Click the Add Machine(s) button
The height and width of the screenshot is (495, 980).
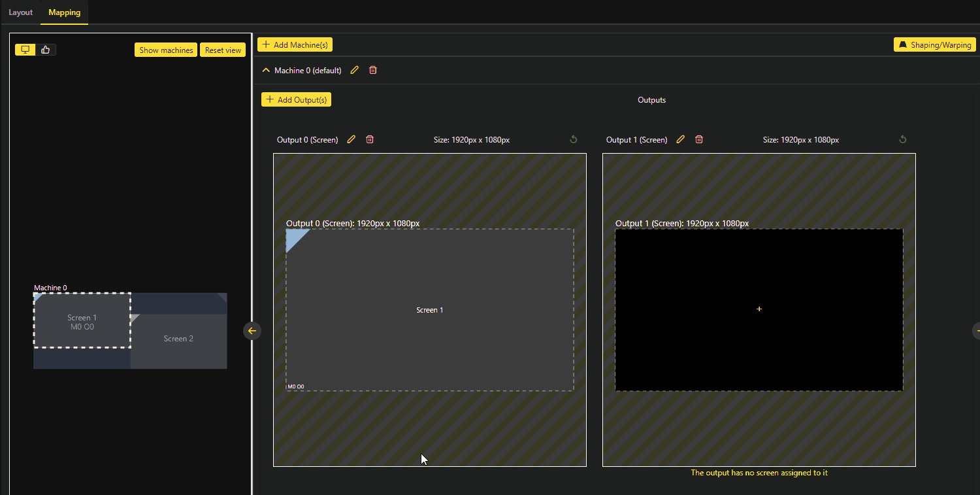295,44
